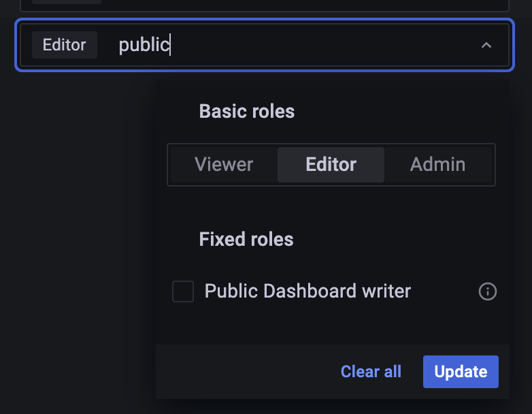This screenshot has width=532, height=414.
Task: Select the Admin basic role
Action: [437, 164]
